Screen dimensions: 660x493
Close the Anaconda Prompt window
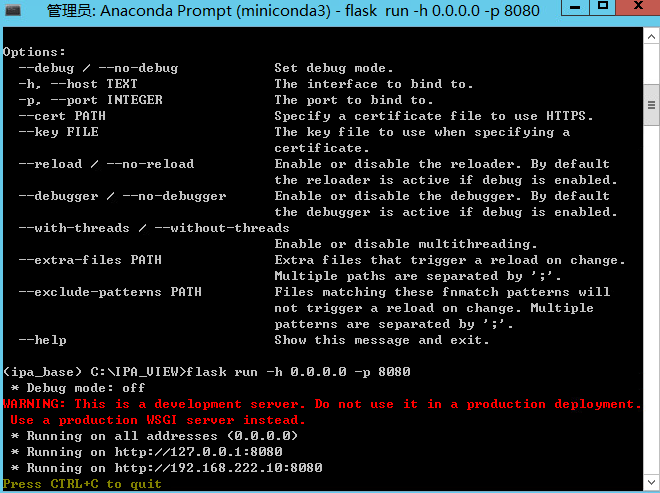pos(638,7)
